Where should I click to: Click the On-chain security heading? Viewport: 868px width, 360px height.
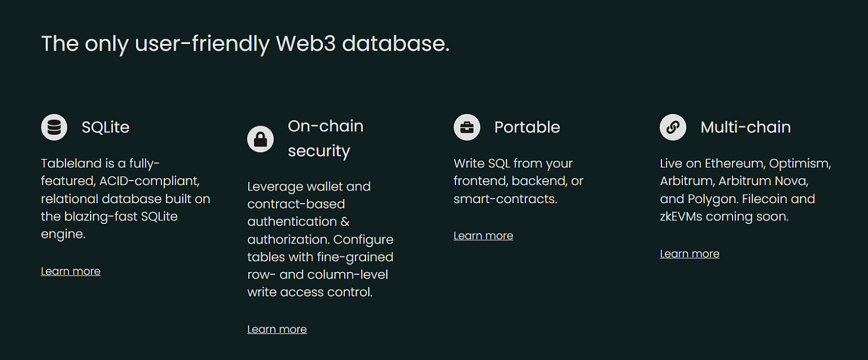click(326, 138)
